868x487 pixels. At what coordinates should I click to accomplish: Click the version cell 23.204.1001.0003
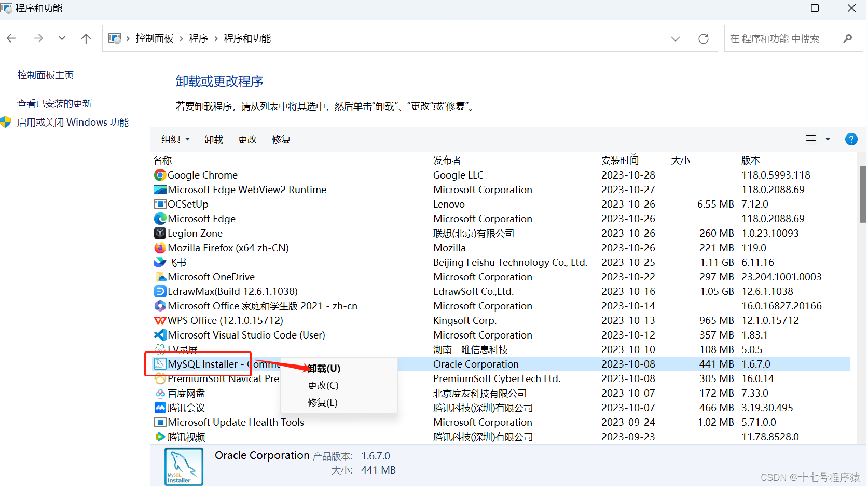781,277
